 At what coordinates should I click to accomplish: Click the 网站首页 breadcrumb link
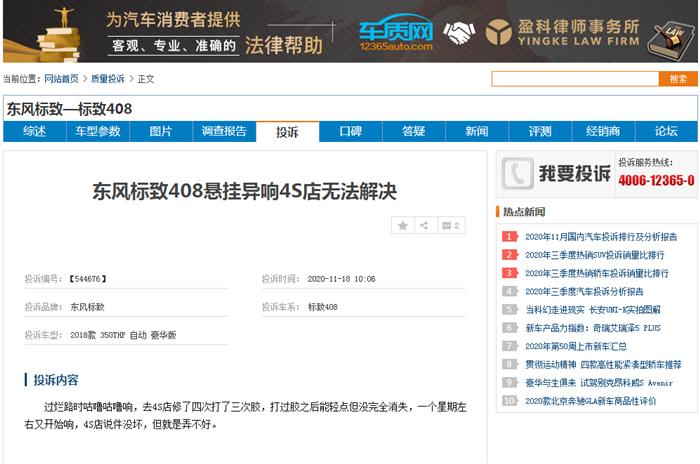point(61,79)
